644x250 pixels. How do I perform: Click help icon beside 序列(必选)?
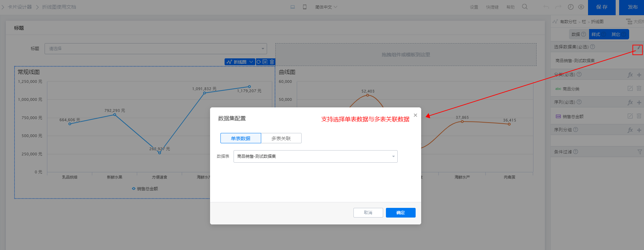click(579, 102)
